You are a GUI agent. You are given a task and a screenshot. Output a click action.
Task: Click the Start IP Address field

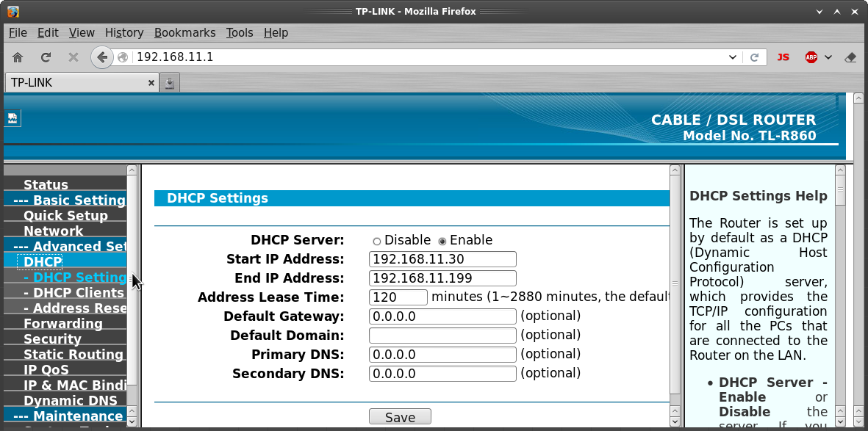pyautogui.click(x=442, y=259)
